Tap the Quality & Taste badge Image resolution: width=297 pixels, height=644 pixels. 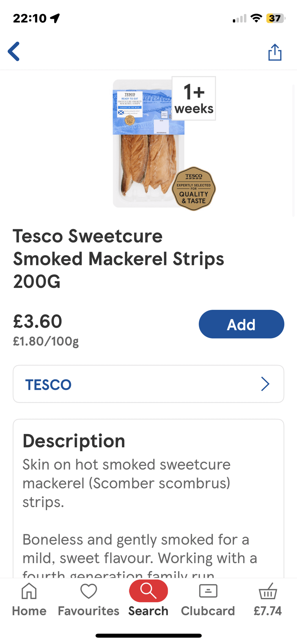[x=194, y=189]
